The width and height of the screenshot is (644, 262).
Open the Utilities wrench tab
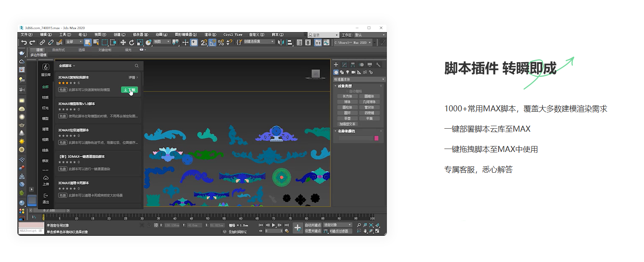[378, 65]
